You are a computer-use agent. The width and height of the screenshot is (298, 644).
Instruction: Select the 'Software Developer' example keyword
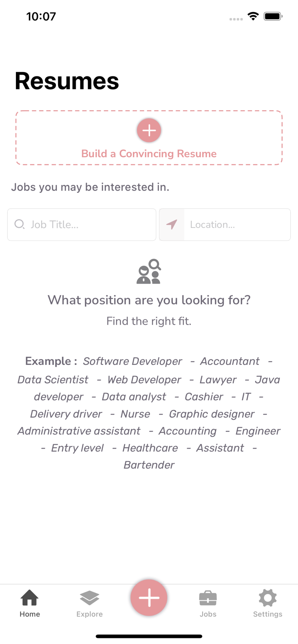coord(132,361)
